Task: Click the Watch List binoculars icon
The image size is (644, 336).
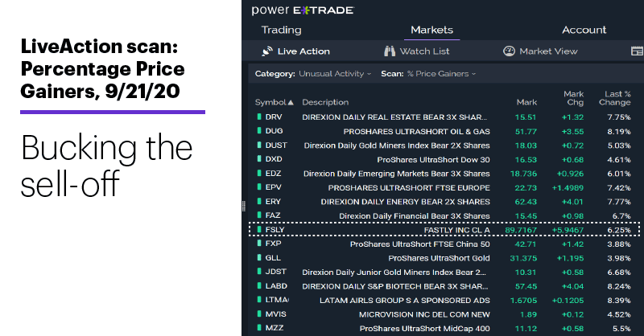Action: pos(390,51)
